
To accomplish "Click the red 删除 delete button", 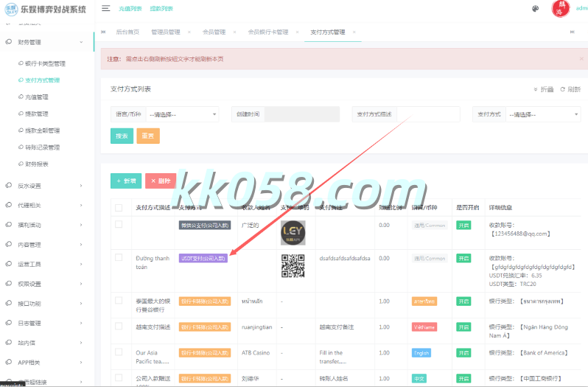I will pos(161,181).
